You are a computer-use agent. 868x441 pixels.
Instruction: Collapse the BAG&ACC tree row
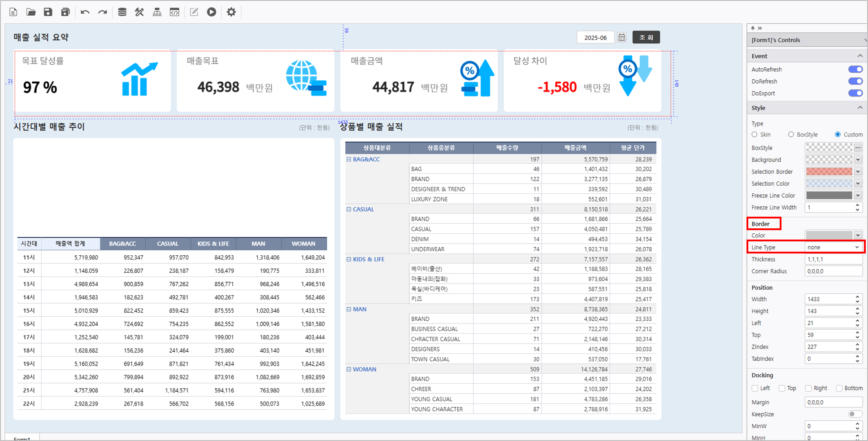pyautogui.click(x=349, y=159)
